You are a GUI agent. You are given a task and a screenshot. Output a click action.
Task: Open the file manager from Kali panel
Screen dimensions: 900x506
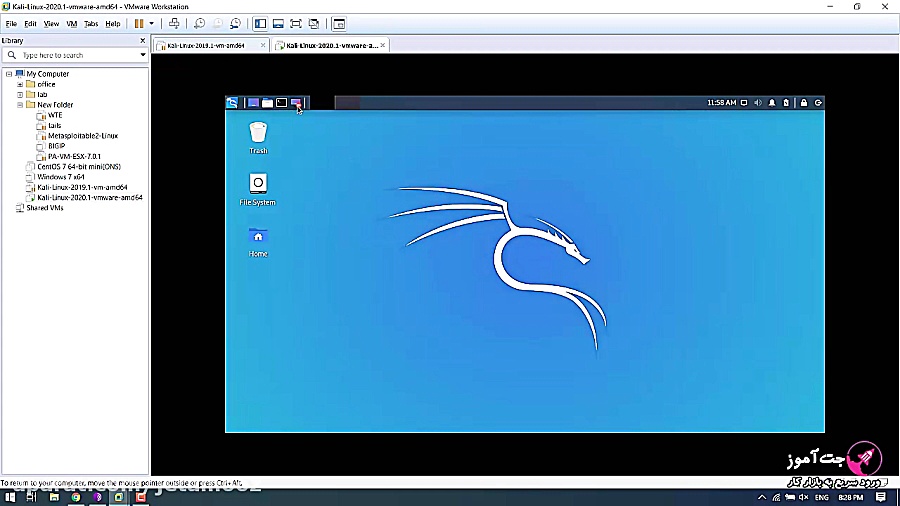(267, 103)
